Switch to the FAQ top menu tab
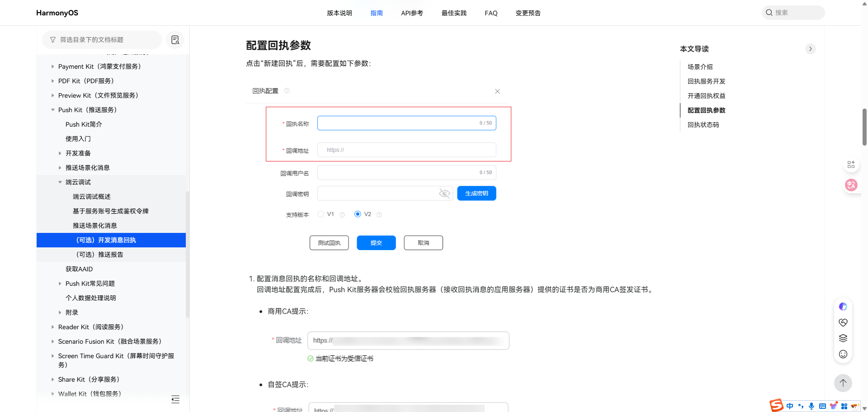Viewport: 868px width, 412px height. [x=491, y=13]
